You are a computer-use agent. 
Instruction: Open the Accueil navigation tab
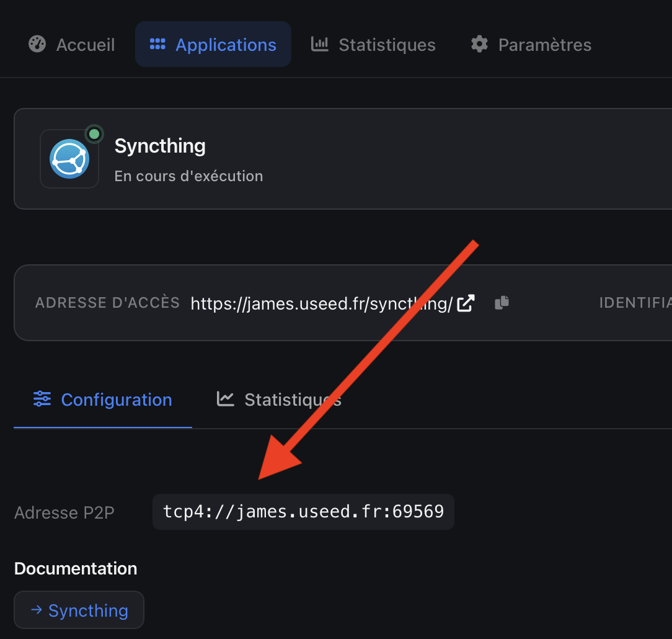[71, 45]
